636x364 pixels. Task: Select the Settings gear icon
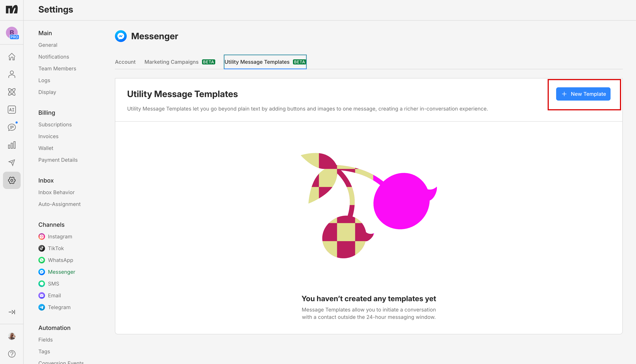tap(11, 180)
